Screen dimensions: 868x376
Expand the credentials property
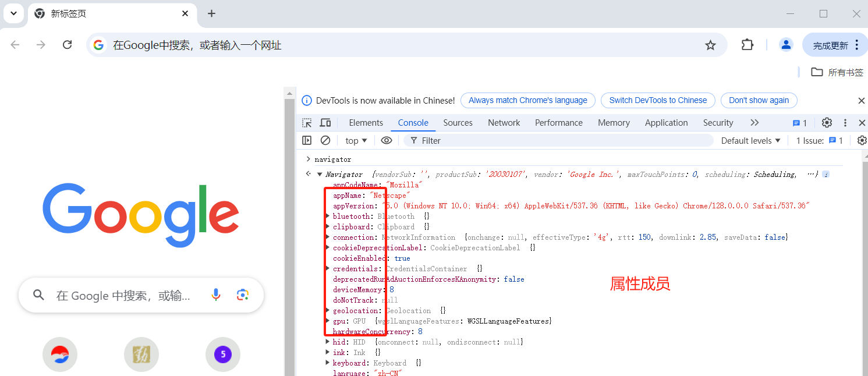(x=327, y=269)
